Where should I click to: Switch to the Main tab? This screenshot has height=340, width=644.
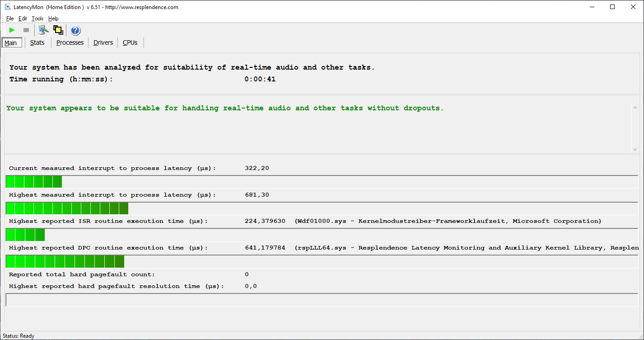click(11, 43)
